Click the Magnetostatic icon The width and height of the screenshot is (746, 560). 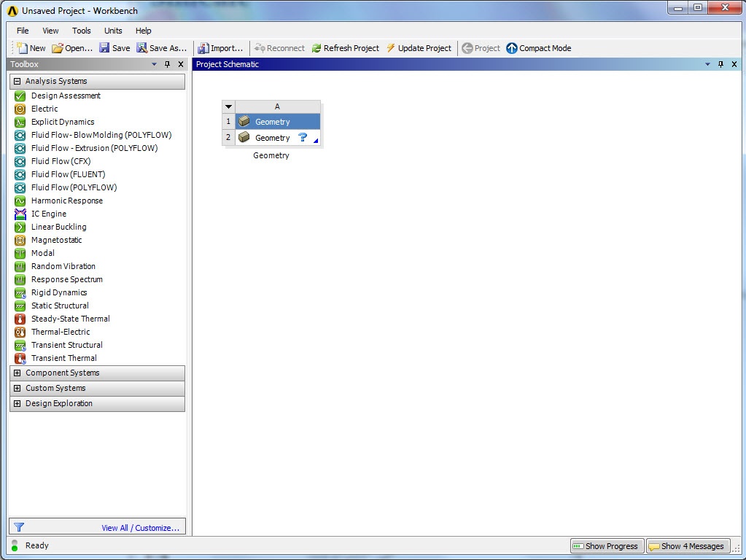pos(20,240)
